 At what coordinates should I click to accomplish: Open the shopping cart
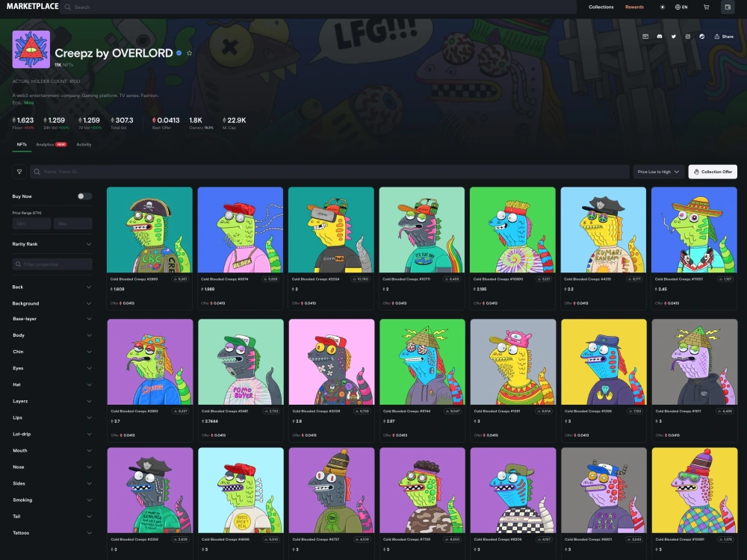706,7
